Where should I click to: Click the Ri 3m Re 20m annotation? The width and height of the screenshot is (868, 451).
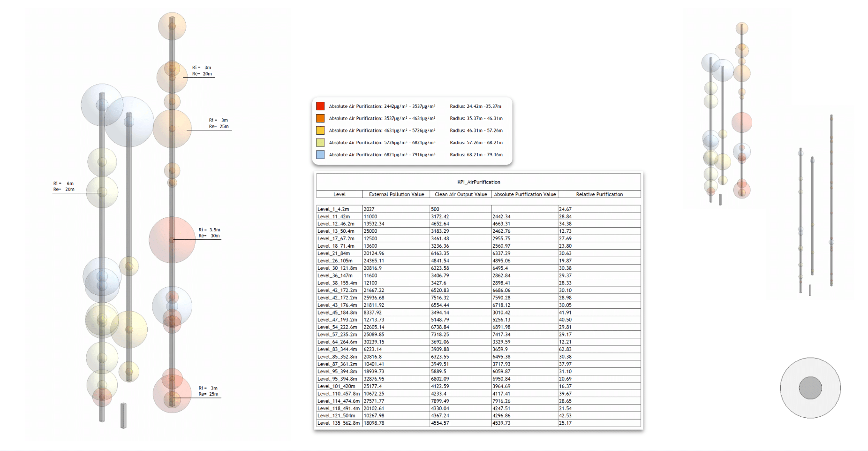click(202, 70)
